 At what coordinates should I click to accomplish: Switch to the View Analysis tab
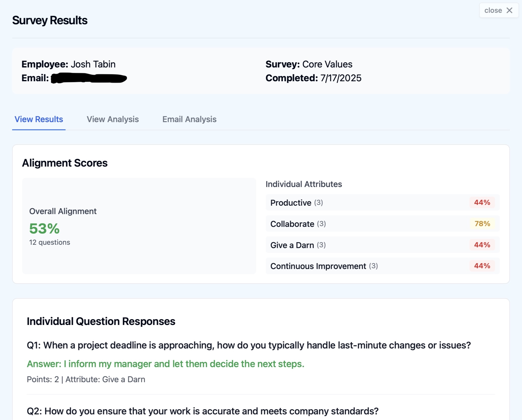113,119
